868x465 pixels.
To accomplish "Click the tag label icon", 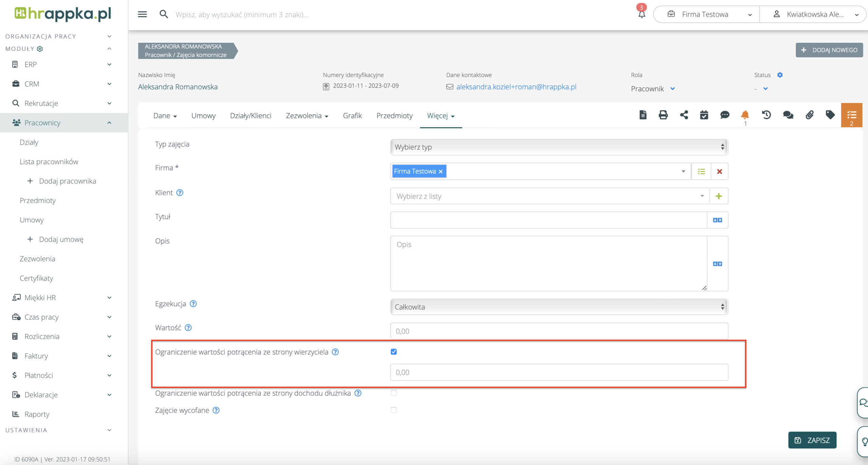I will point(830,115).
